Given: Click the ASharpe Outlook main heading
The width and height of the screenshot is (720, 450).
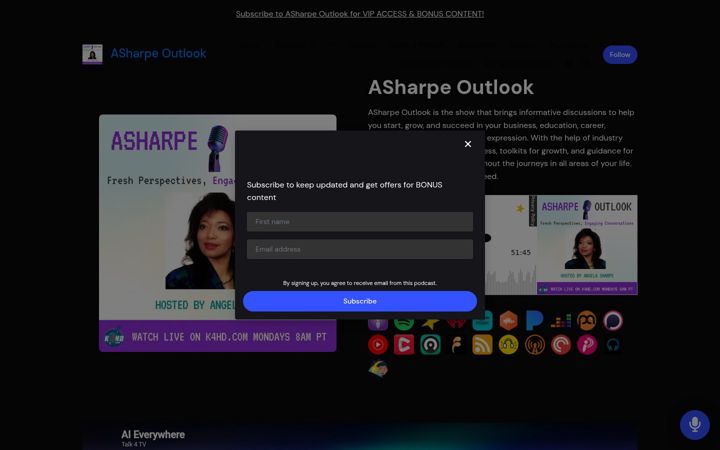Looking at the screenshot, I should 450,87.
